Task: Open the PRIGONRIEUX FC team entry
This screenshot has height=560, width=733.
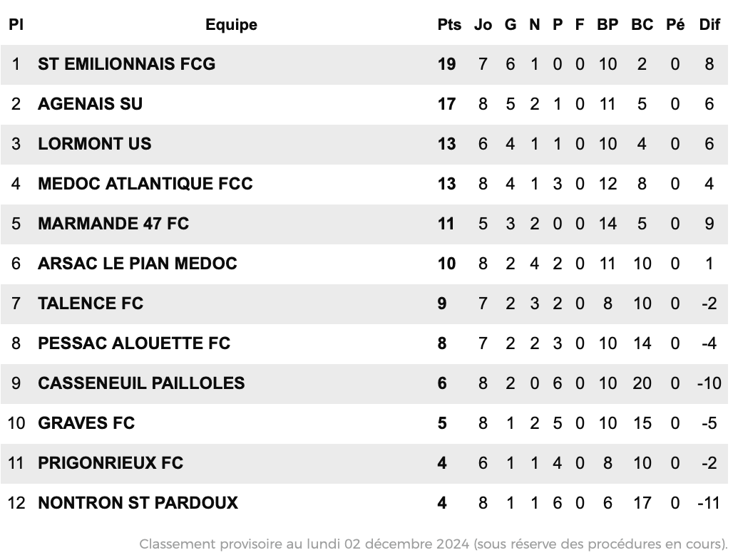Action: click(x=111, y=463)
